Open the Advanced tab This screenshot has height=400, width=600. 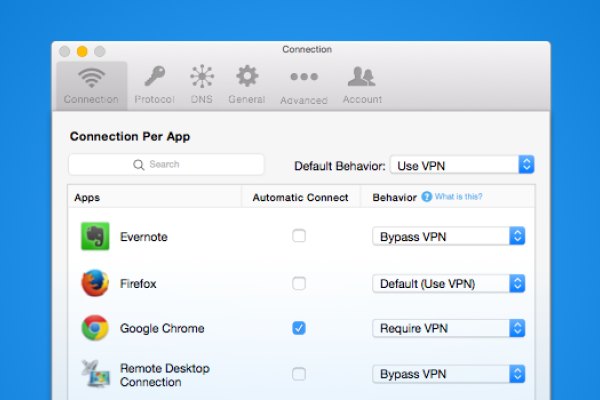pos(304,86)
